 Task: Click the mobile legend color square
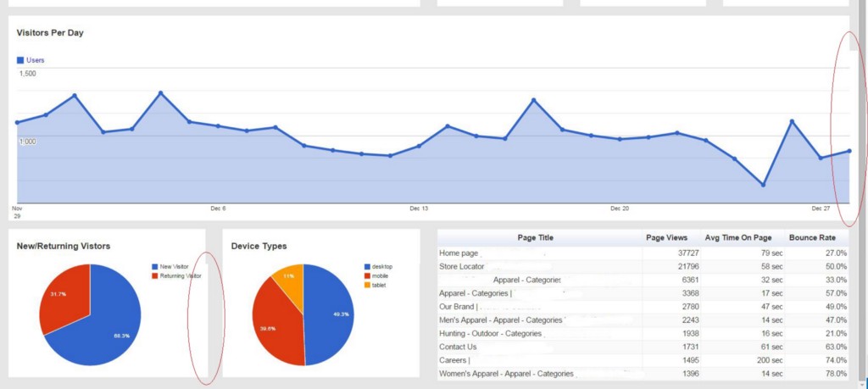[x=368, y=276]
